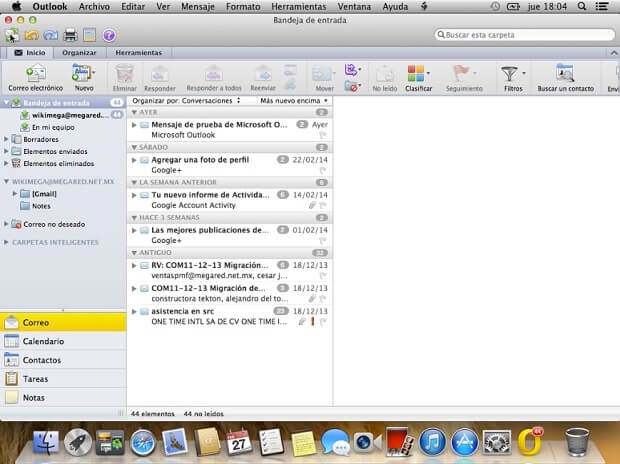
Task: Click the Print icon in the top toolbar
Action: tap(70, 36)
